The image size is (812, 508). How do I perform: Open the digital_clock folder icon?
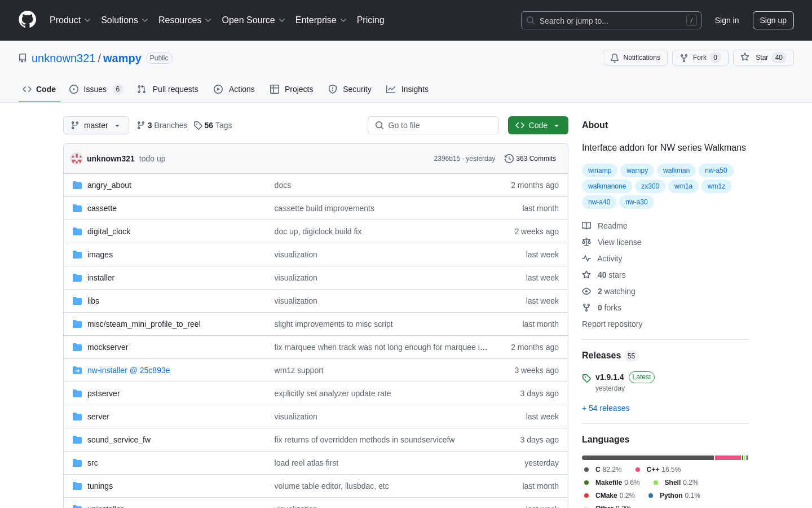77,231
